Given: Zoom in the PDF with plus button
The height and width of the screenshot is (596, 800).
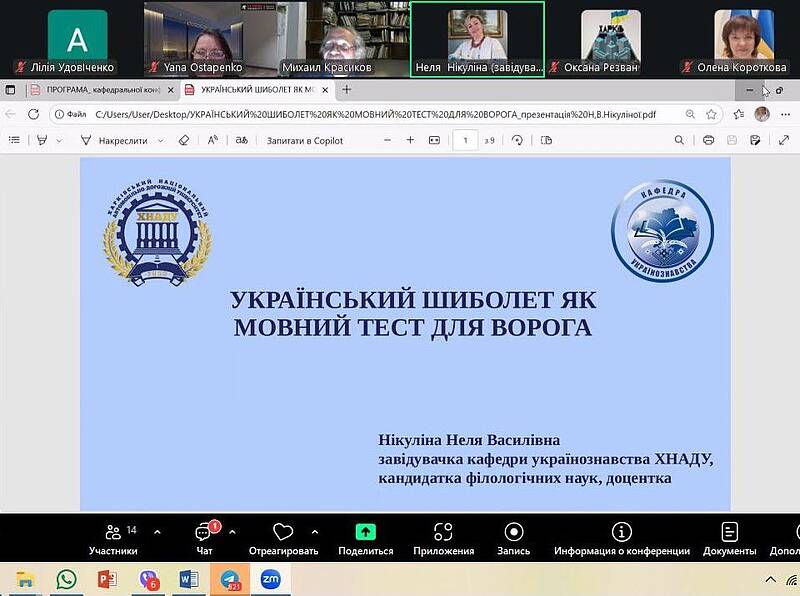Looking at the screenshot, I should (x=410, y=140).
